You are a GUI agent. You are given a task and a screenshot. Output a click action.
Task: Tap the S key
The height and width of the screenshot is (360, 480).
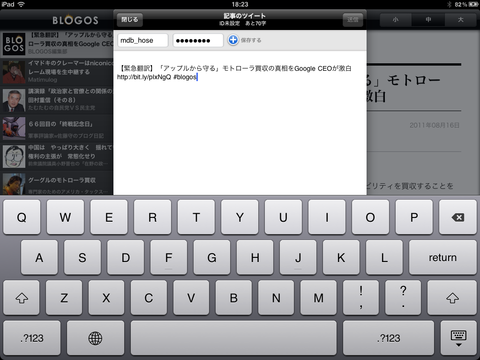pyautogui.click(x=82, y=257)
